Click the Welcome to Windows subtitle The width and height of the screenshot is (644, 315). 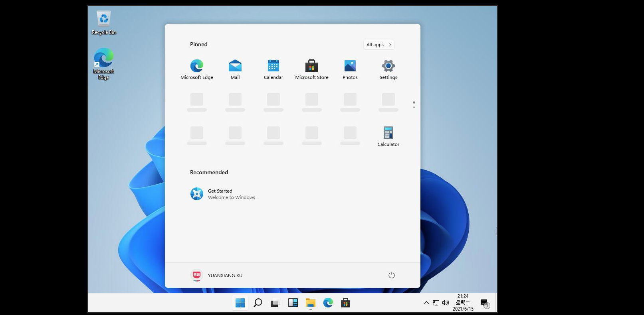coord(232,197)
